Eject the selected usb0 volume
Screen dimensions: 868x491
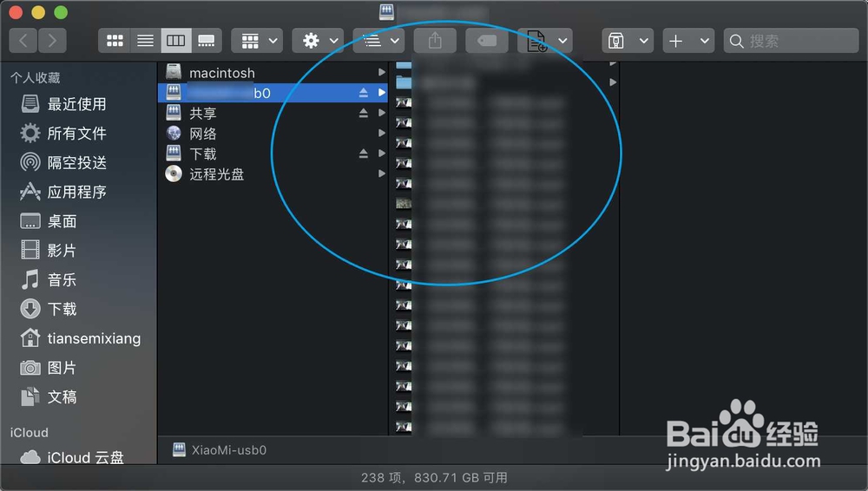(x=363, y=93)
